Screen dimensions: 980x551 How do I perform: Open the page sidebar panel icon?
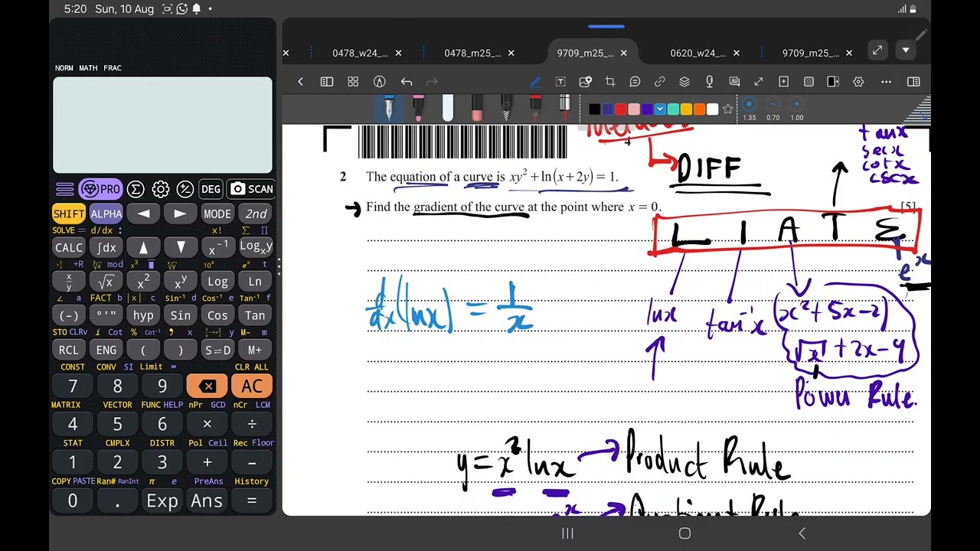pyautogui.click(x=327, y=82)
